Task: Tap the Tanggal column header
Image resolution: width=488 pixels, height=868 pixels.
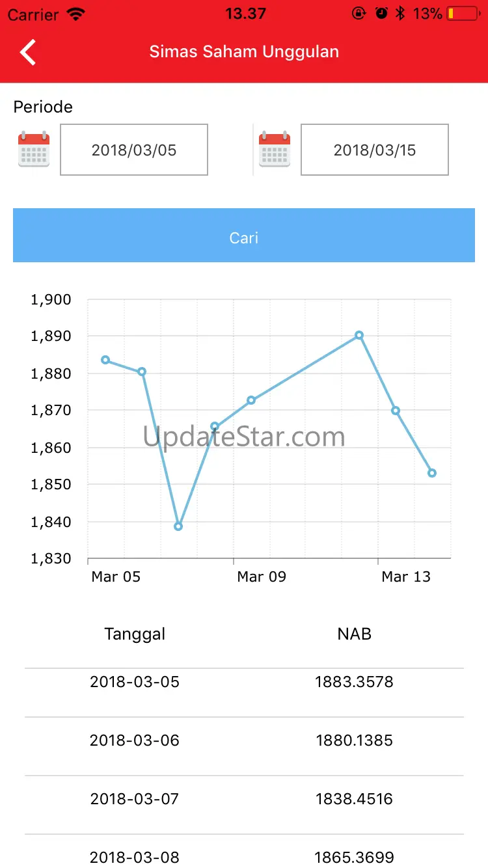Action: click(135, 634)
